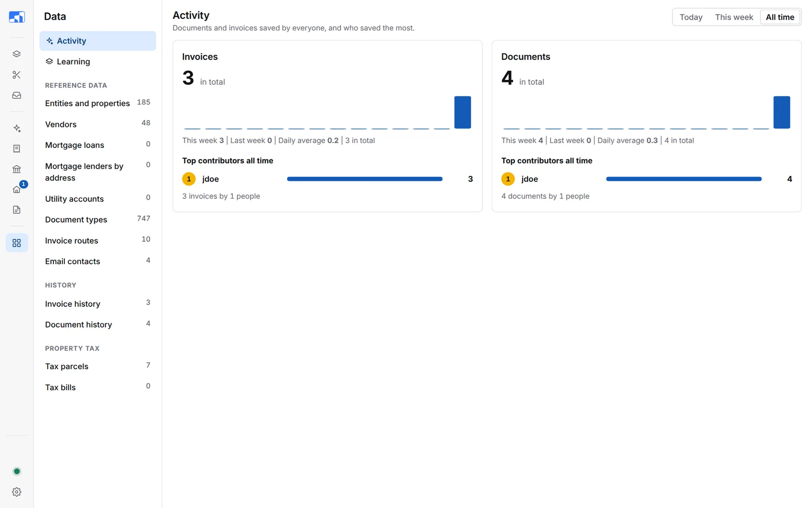This screenshot has width=812, height=508.
Task: Open the document page icon in the sidebar
Action: tap(17, 210)
